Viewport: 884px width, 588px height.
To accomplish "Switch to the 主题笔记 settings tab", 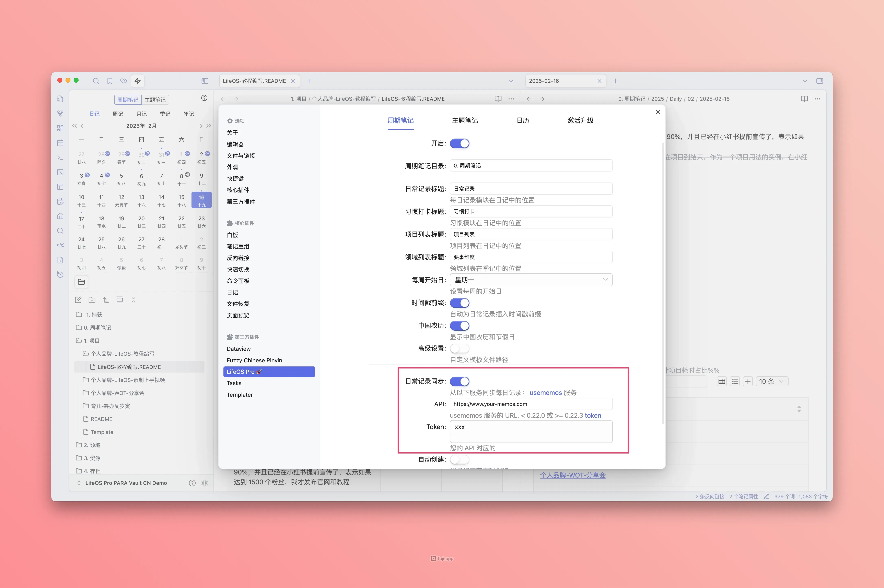I will coord(465,120).
